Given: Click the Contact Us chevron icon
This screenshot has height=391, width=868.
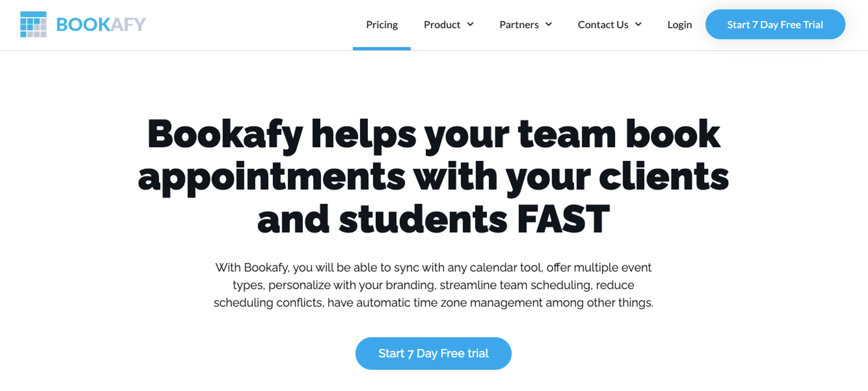Looking at the screenshot, I should (638, 25).
